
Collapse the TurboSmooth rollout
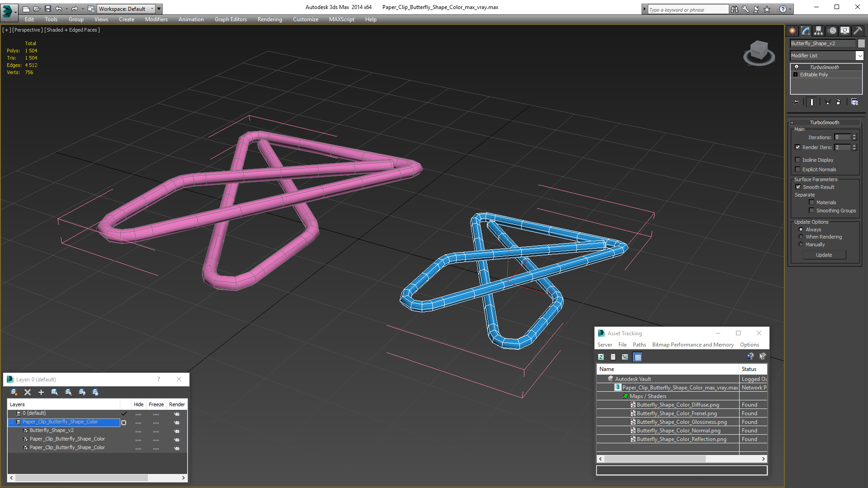point(792,122)
